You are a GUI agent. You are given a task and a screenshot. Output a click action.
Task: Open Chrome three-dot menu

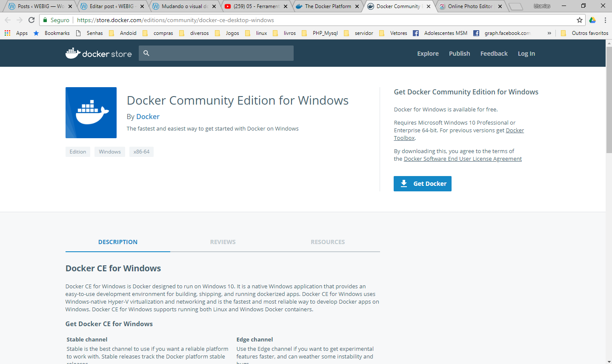(x=605, y=20)
